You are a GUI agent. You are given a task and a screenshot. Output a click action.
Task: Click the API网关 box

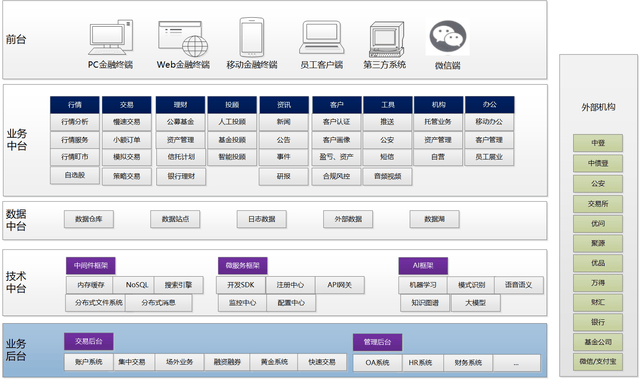[x=340, y=285]
